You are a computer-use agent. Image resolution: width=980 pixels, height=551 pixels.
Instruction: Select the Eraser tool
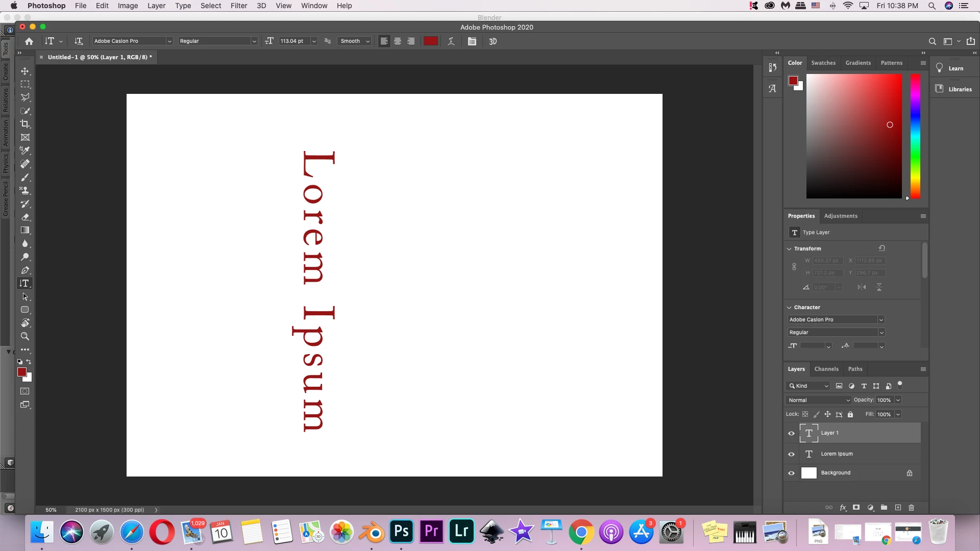24,217
